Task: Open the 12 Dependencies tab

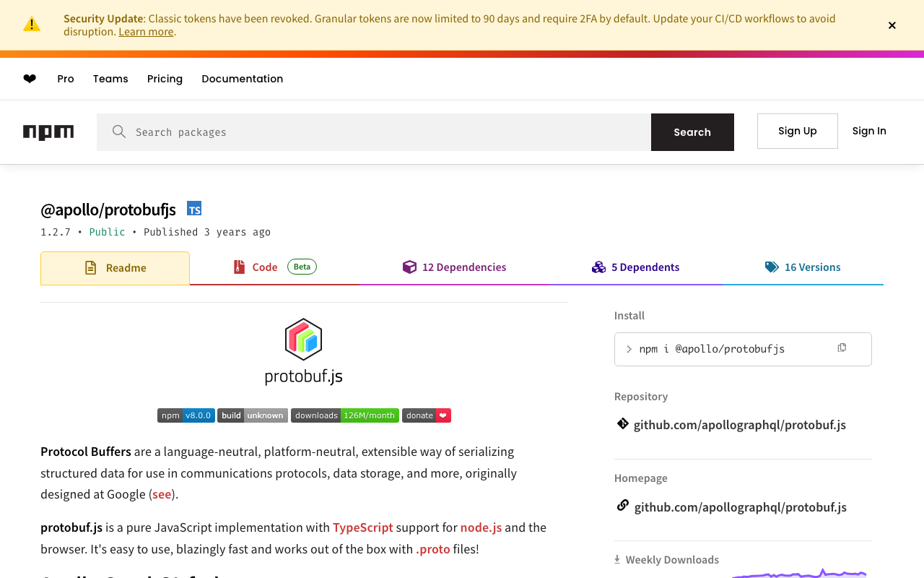Action: click(455, 267)
